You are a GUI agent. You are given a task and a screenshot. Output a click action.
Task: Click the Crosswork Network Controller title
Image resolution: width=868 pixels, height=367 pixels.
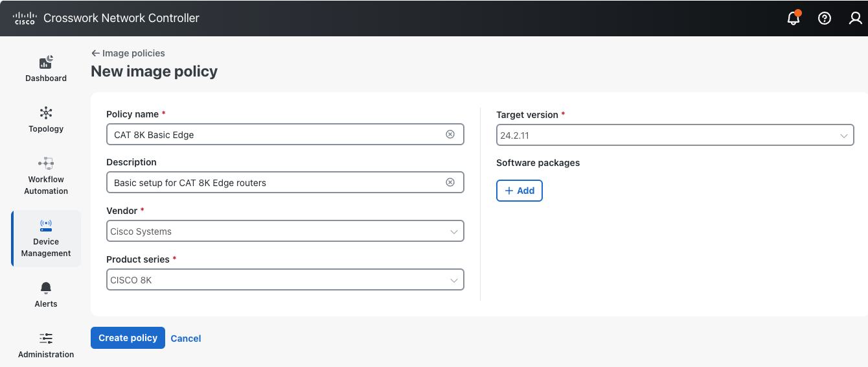click(121, 18)
